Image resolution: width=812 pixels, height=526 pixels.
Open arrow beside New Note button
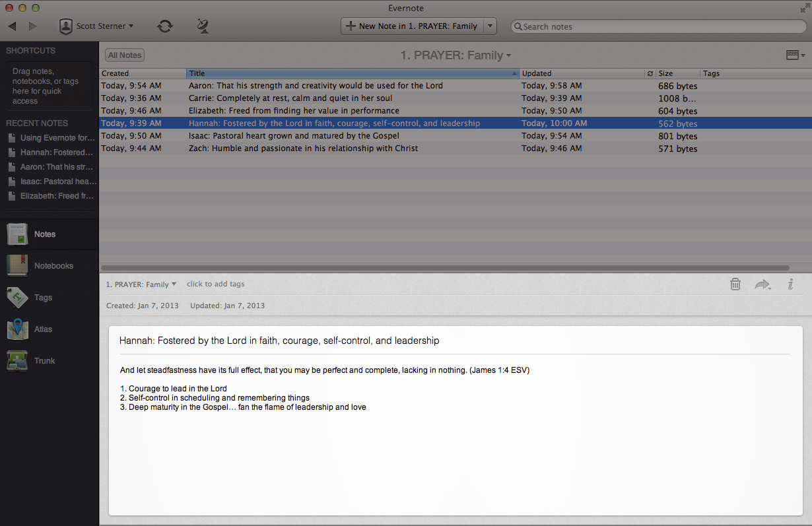[490, 26]
